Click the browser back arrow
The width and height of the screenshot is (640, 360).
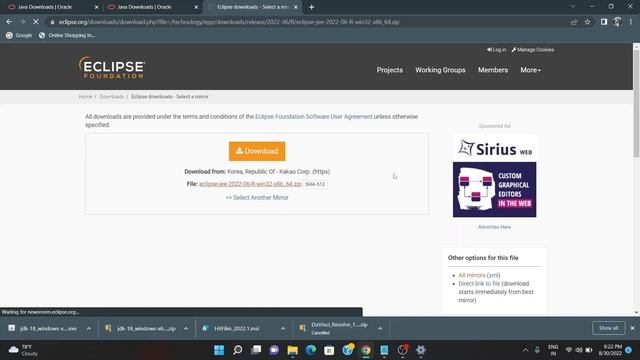pos(9,22)
